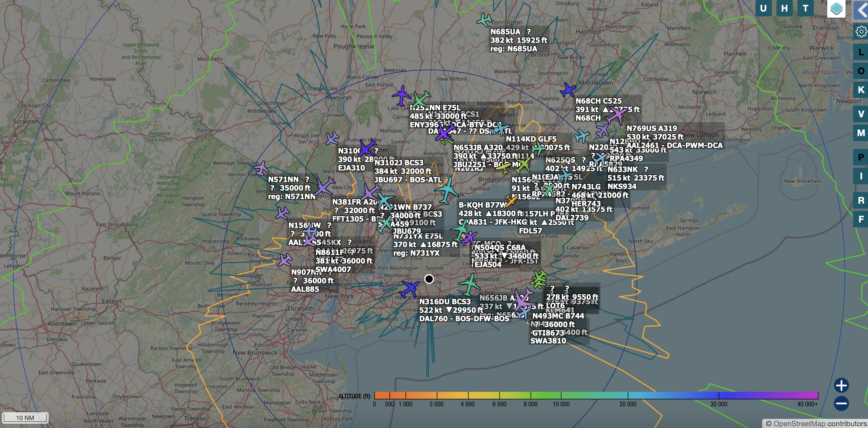Zoom out with the minus button
This screenshot has width=868, height=428.
(841, 403)
